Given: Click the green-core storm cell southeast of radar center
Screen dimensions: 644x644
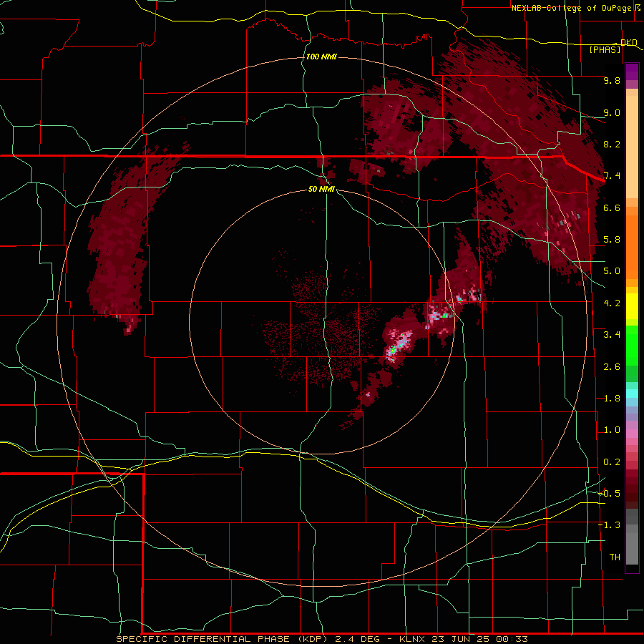Looking at the screenshot, I should [393, 351].
